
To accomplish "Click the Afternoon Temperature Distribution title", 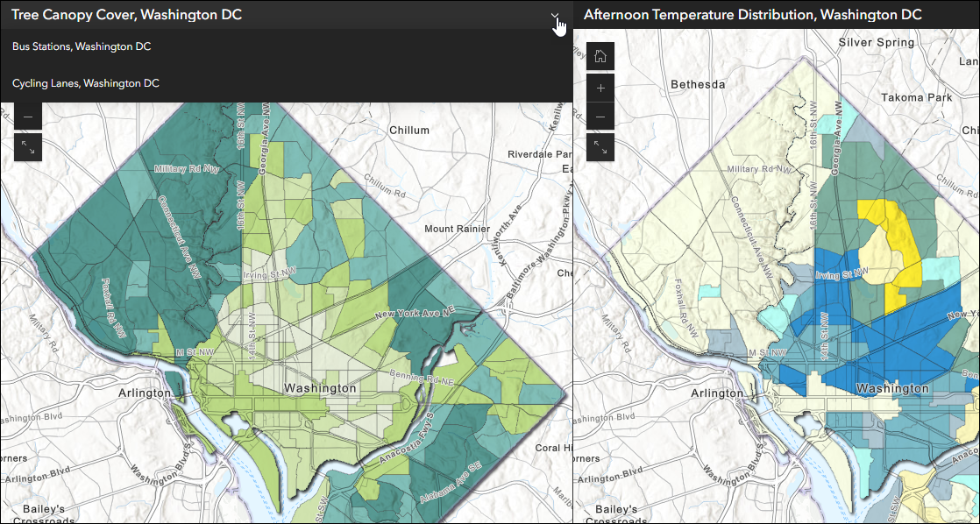I will tap(752, 14).
